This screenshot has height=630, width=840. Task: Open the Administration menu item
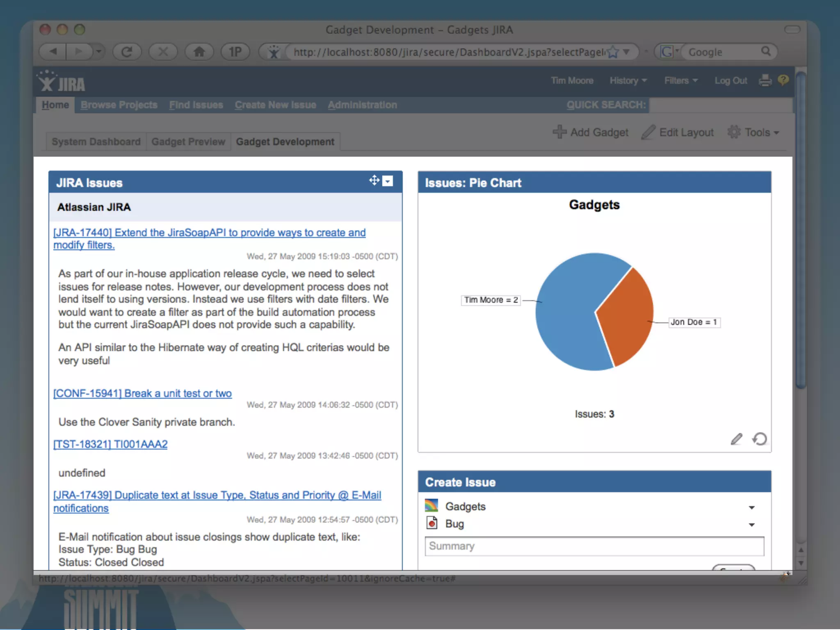click(x=362, y=105)
